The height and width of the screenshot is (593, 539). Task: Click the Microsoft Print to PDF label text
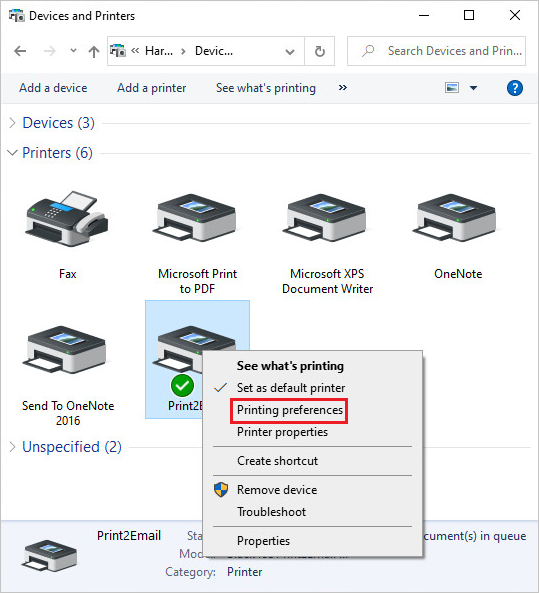click(197, 281)
